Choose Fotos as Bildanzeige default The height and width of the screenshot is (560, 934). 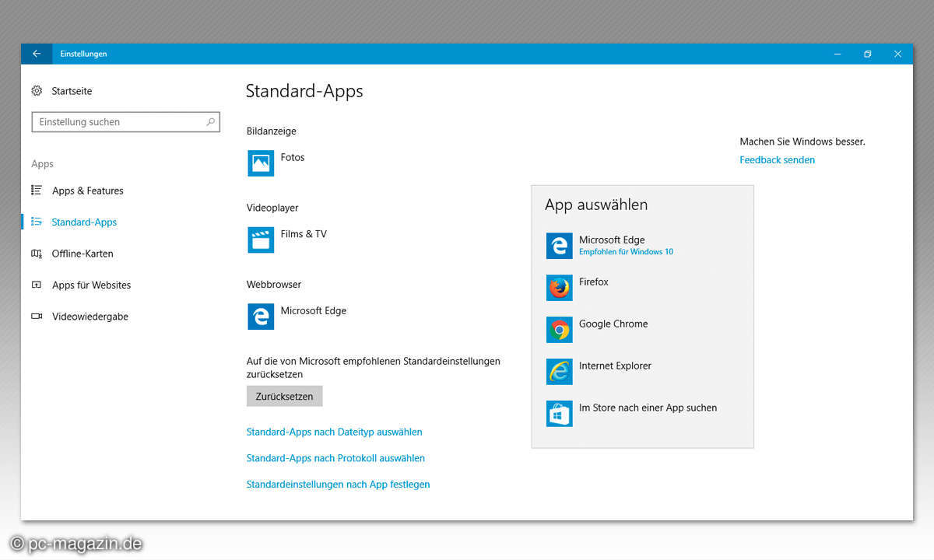coord(293,157)
